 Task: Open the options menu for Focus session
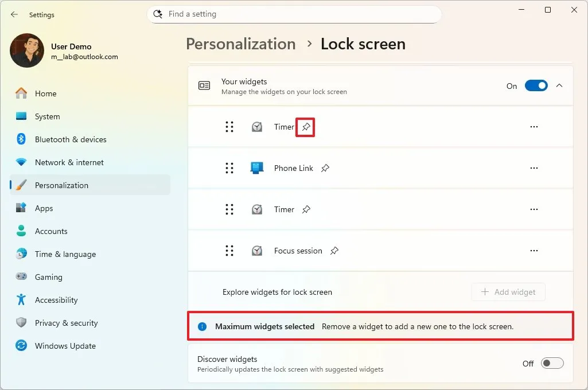pos(534,251)
